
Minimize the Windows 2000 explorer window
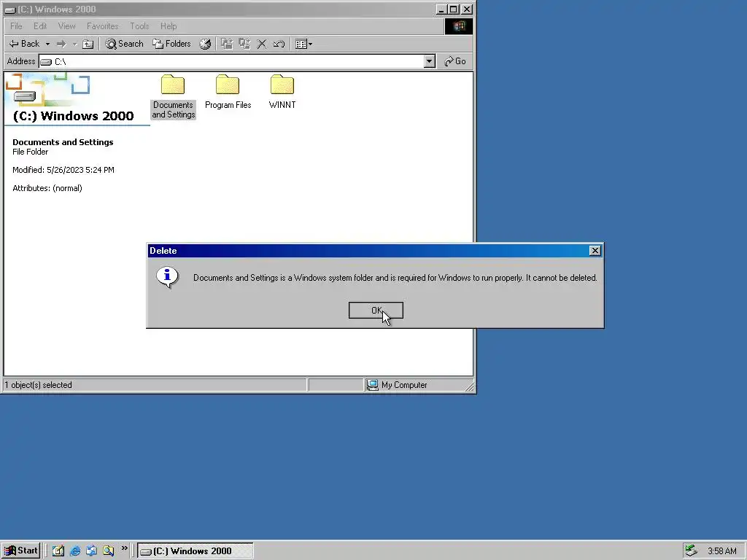pyautogui.click(x=441, y=9)
